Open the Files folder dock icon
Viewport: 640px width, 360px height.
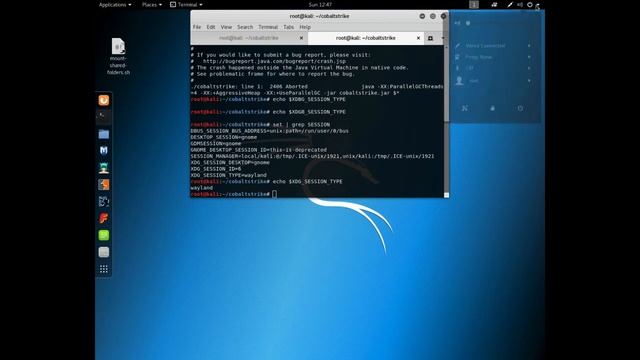click(104, 134)
